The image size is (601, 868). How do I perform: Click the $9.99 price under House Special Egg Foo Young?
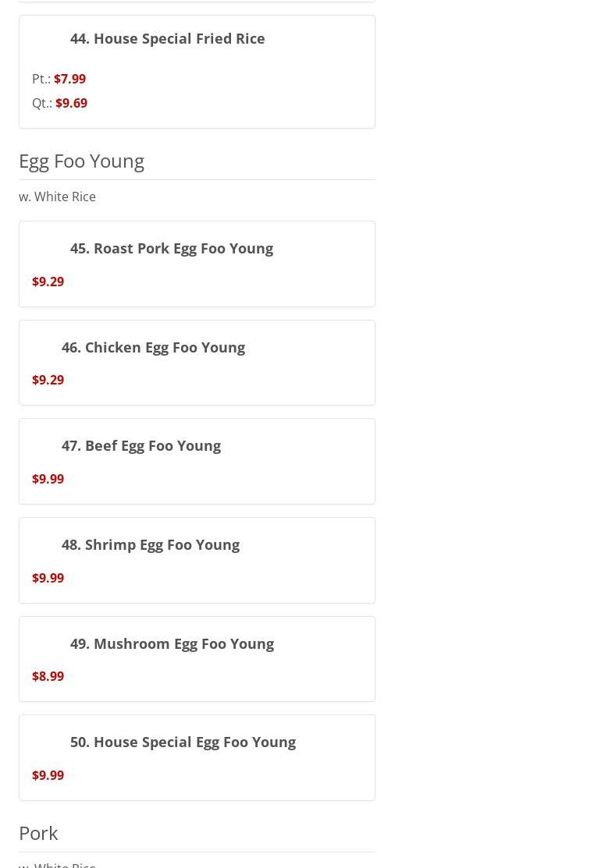[x=48, y=775]
